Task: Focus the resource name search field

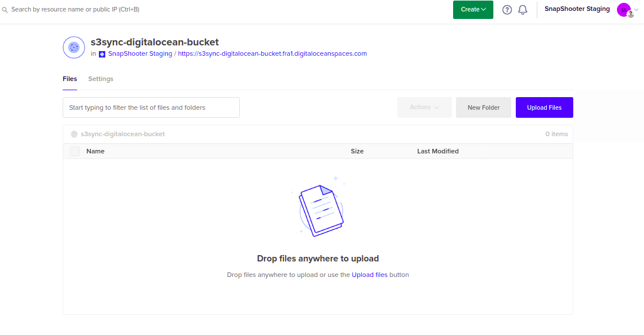Action: tap(75, 9)
